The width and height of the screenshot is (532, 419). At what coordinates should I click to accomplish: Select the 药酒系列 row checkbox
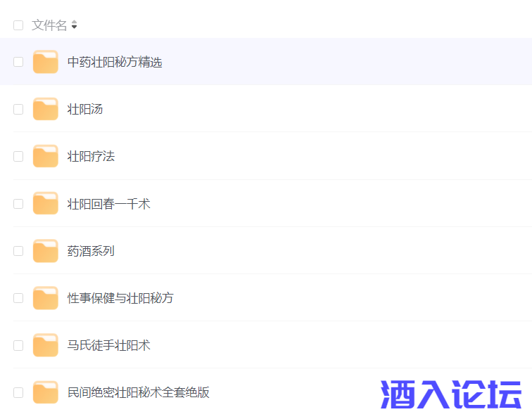18,251
